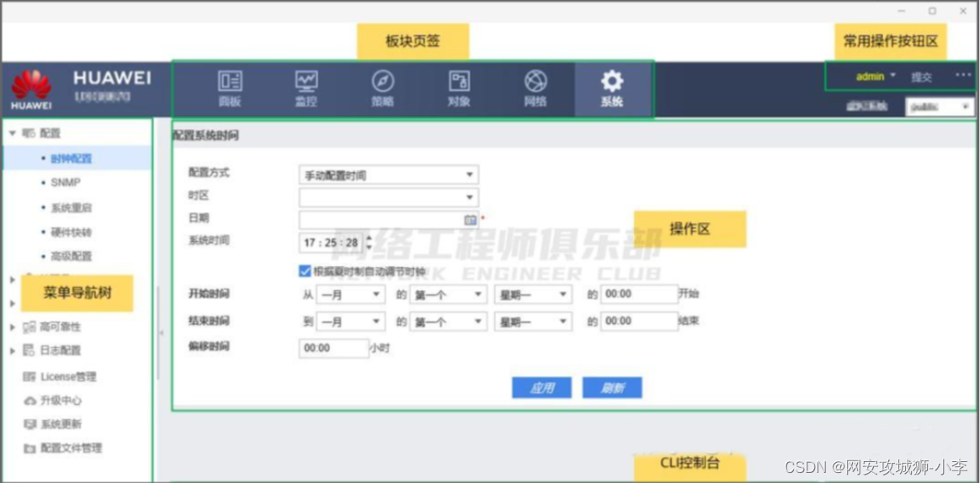
Task: Open 开始时间 week-order dropdown 第一个
Action: click(448, 295)
